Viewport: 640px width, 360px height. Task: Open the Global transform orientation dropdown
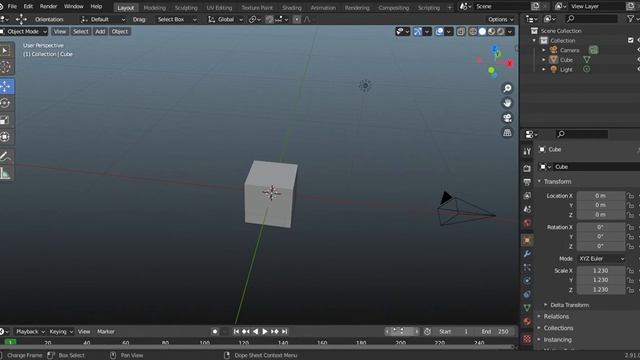[x=225, y=19]
